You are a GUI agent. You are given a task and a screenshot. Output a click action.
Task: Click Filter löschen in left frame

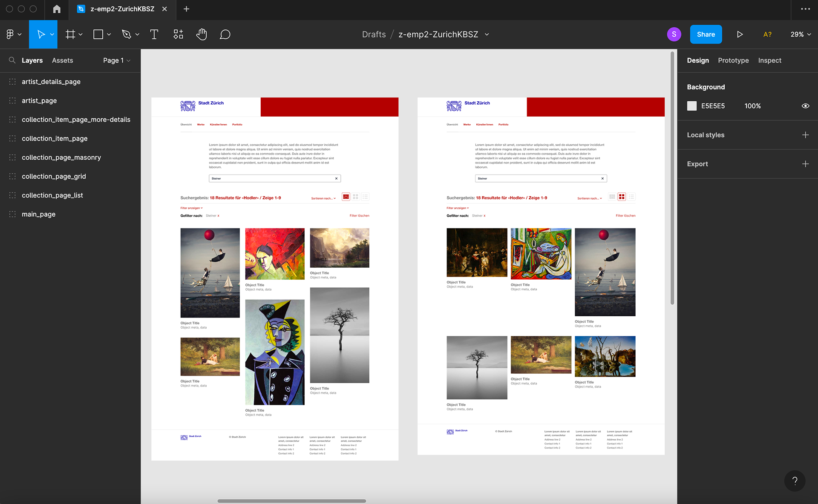tap(359, 216)
